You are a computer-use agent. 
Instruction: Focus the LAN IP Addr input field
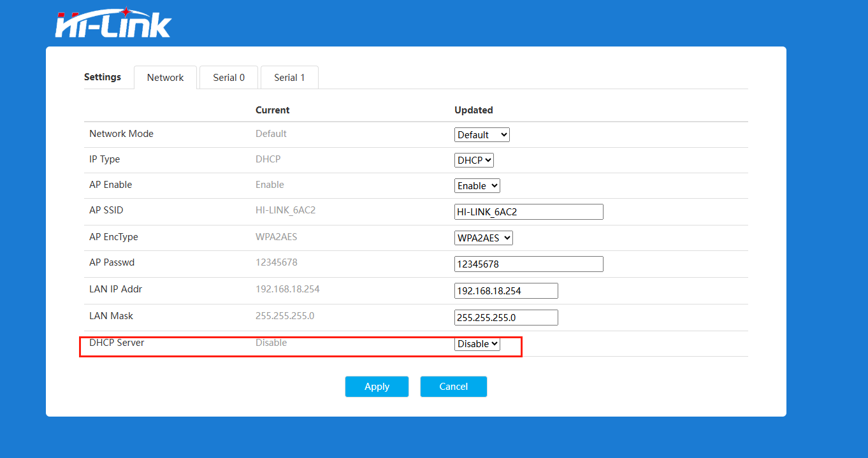(x=506, y=290)
